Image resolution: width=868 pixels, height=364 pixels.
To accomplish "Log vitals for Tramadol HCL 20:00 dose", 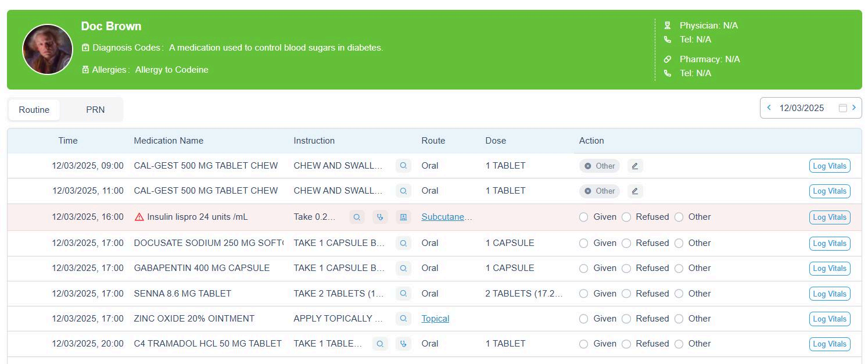I will pos(829,344).
